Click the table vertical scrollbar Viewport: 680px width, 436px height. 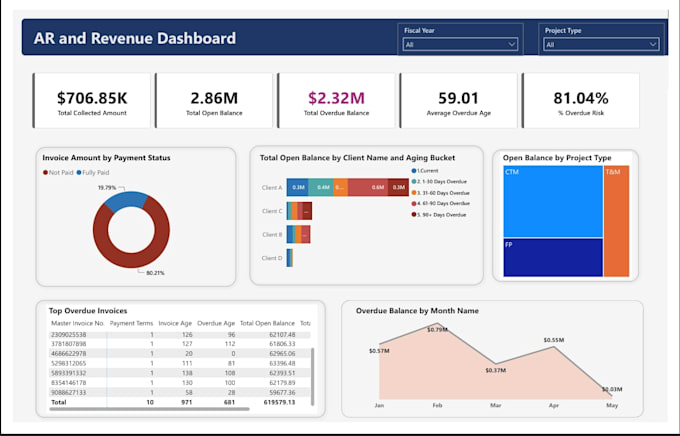312,377
